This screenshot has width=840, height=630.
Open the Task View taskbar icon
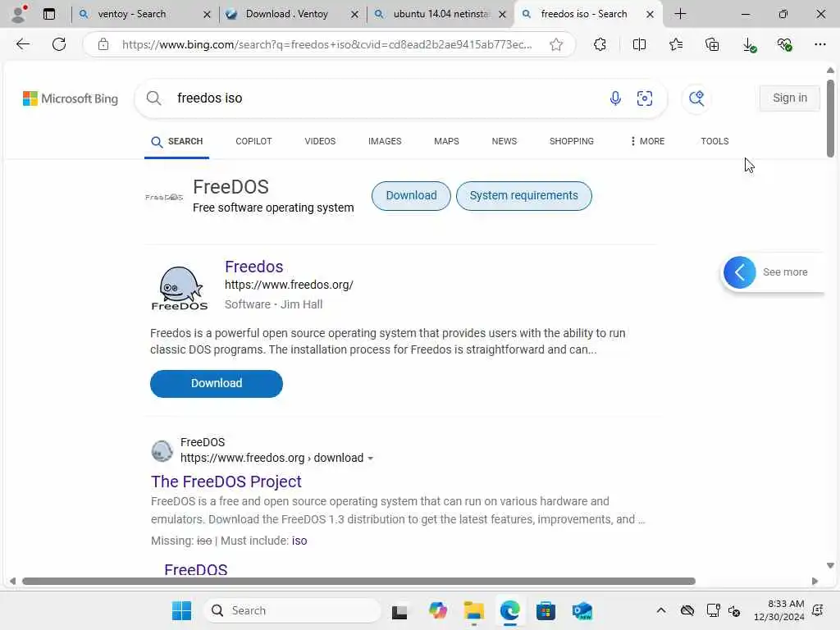pos(399,610)
